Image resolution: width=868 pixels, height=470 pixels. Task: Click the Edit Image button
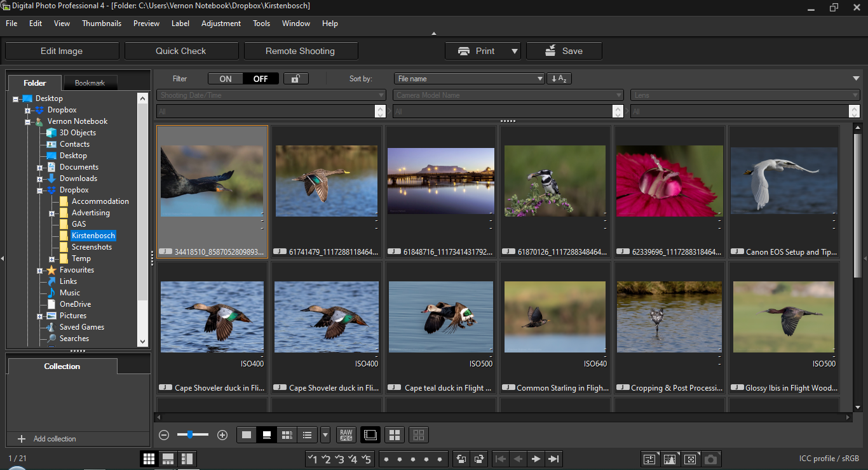62,51
